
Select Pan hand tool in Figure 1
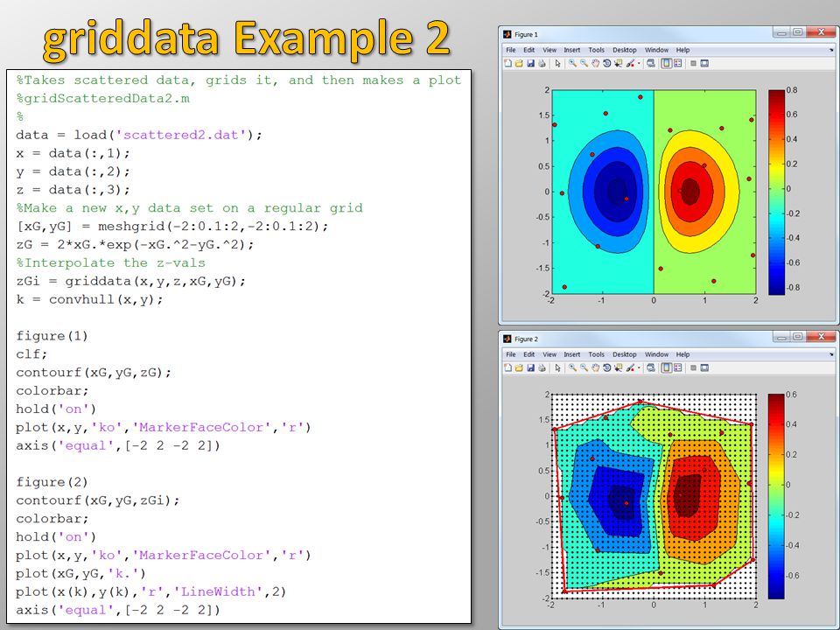(595, 63)
